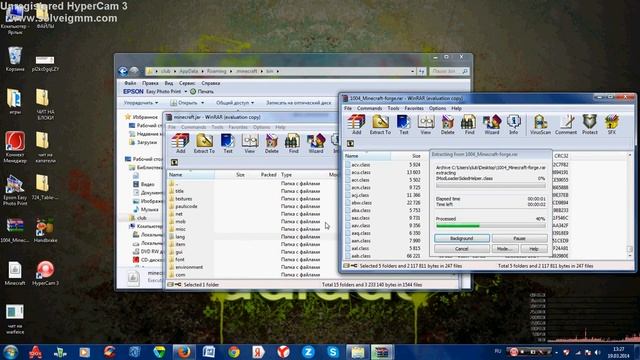Viewport: 640px width, 360px height.
Task: Open Options menu in forge.rar window
Action: (x=437, y=109)
